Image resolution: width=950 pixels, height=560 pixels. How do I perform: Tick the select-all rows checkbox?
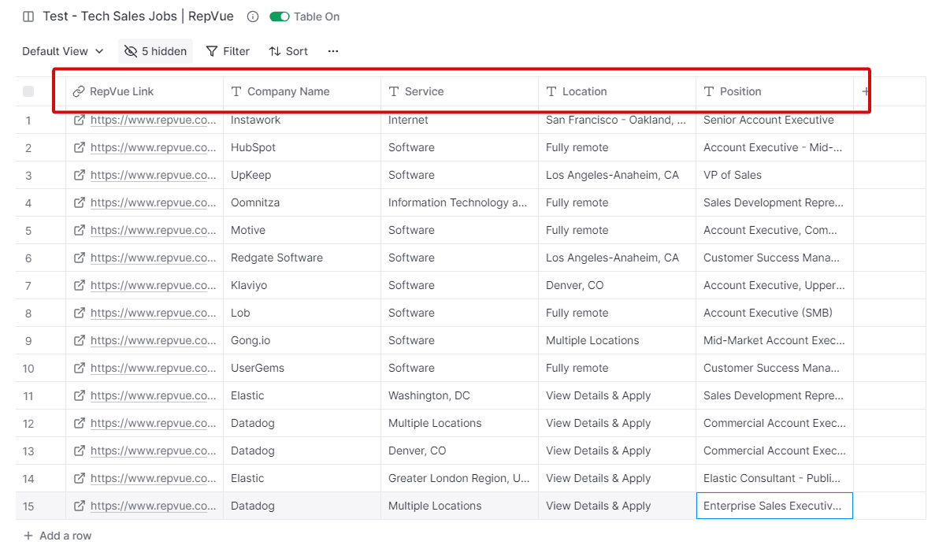[28, 91]
